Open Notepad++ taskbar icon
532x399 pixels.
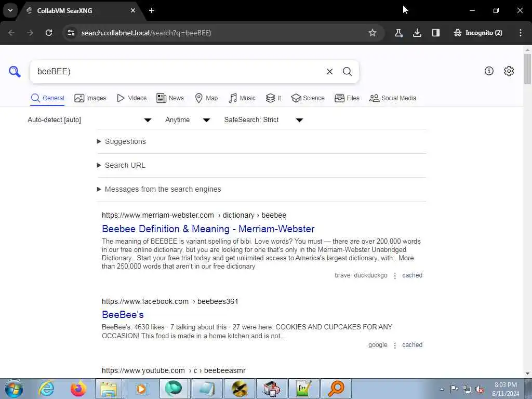pos(303,389)
